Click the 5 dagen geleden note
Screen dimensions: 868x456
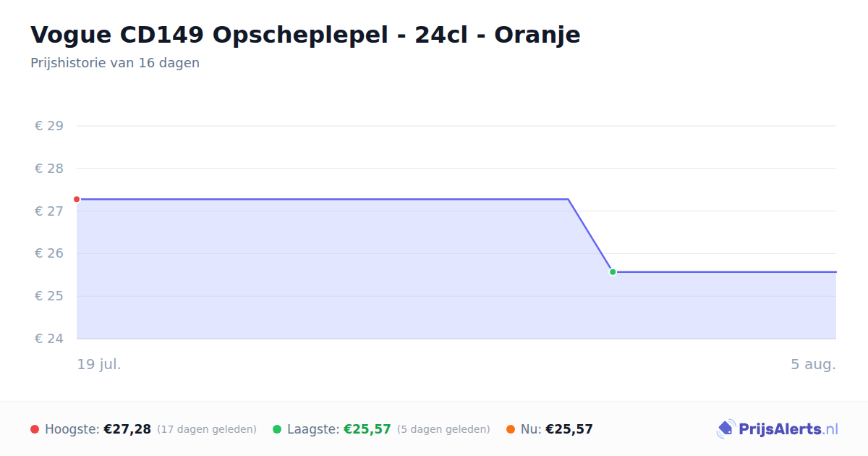(x=443, y=429)
